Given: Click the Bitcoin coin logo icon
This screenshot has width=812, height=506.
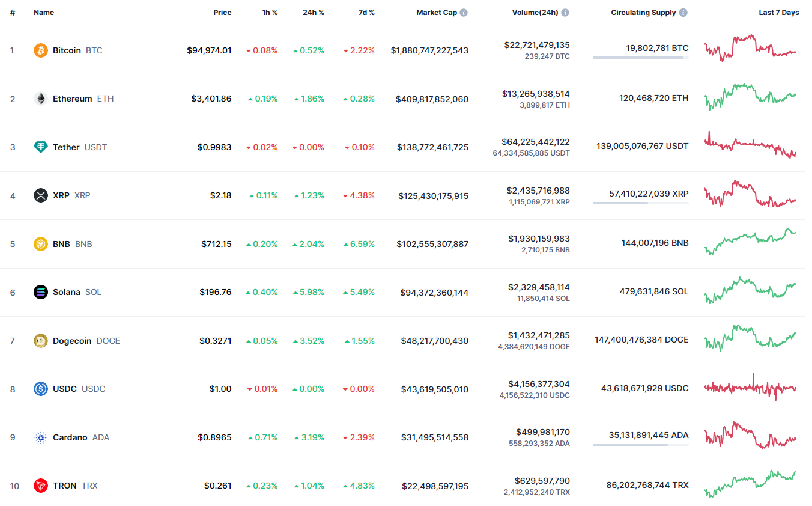Looking at the screenshot, I should coord(41,50).
